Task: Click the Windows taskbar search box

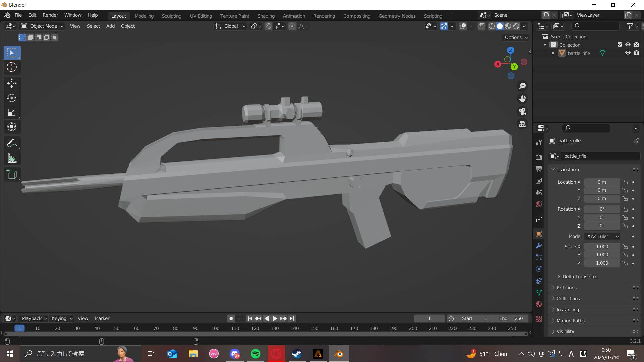Action: coord(80,354)
